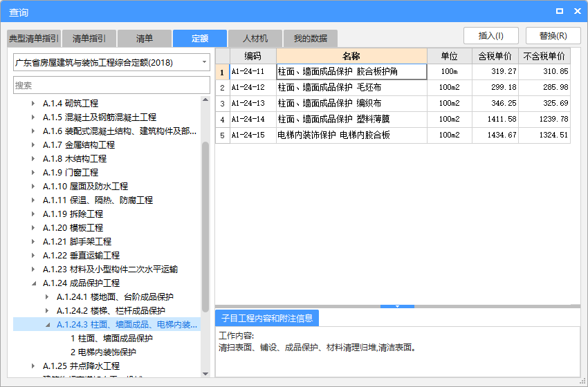
Task: Open the 人材机 tab
Action: tap(255, 39)
